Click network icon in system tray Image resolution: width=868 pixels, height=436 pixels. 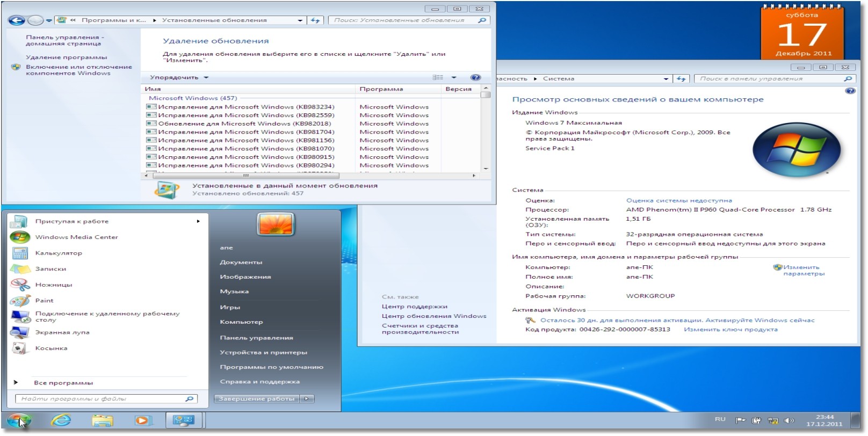click(773, 420)
